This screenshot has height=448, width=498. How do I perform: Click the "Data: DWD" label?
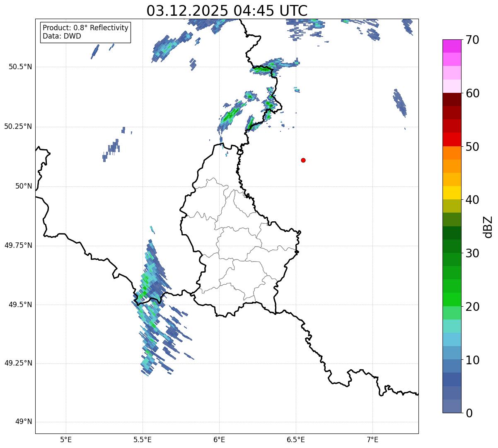tap(62, 36)
